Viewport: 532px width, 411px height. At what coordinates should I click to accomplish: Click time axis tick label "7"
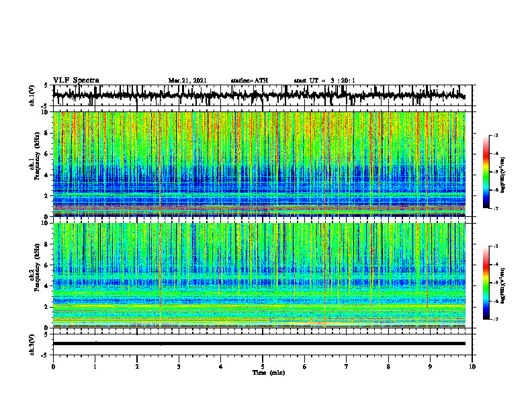[x=347, y=367]
